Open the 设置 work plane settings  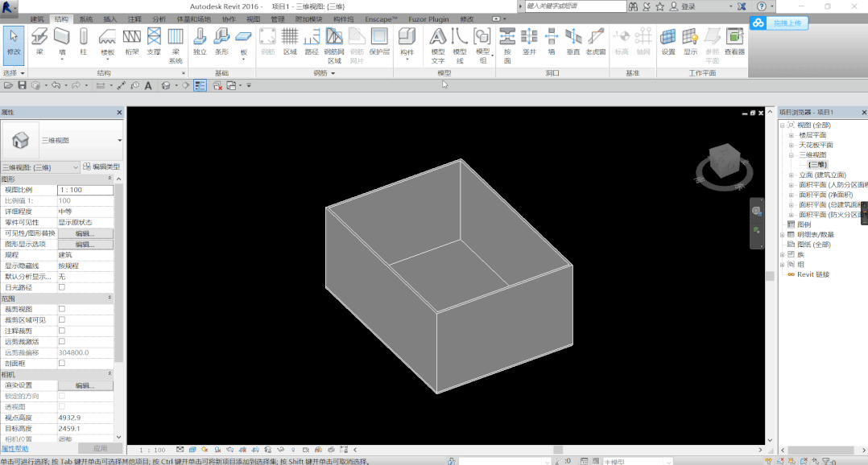click(668, 42)
